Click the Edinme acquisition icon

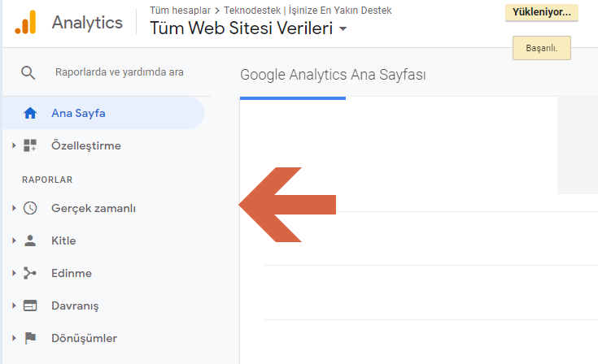coord(30,273)
